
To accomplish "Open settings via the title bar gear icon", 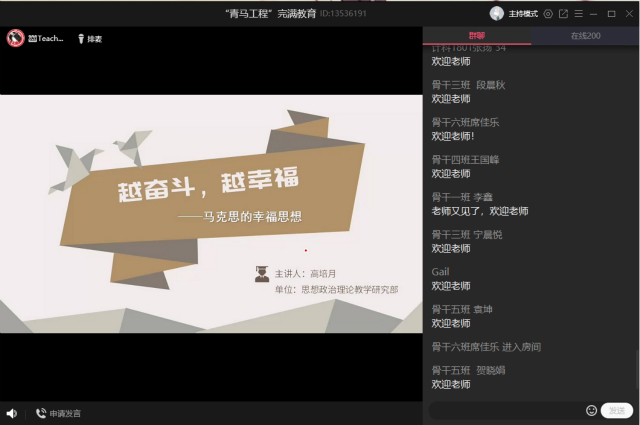I will pos(548,14).
